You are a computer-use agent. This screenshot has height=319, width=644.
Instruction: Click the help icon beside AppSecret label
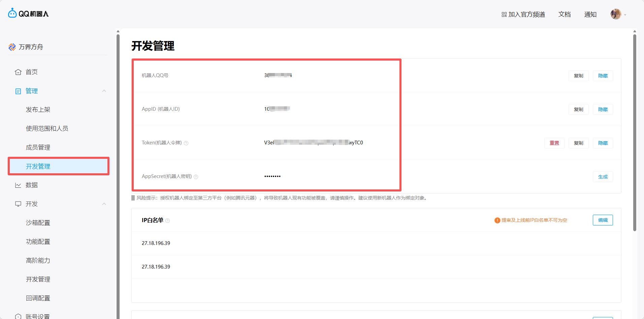click(x=196, y=177)
